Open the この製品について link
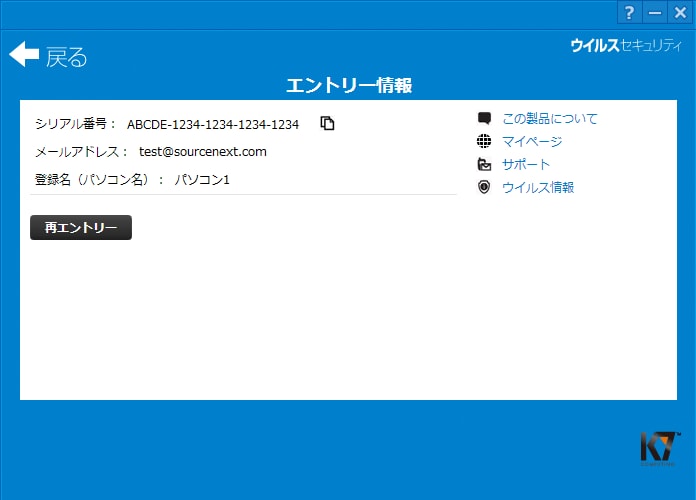The image size is (696, 500). pos(550,119)
